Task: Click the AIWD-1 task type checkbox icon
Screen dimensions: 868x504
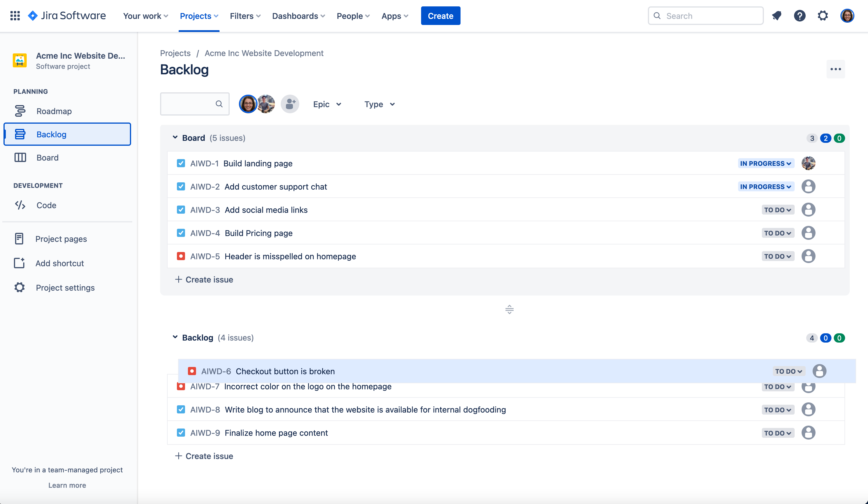Action: [x=181, y=163]
